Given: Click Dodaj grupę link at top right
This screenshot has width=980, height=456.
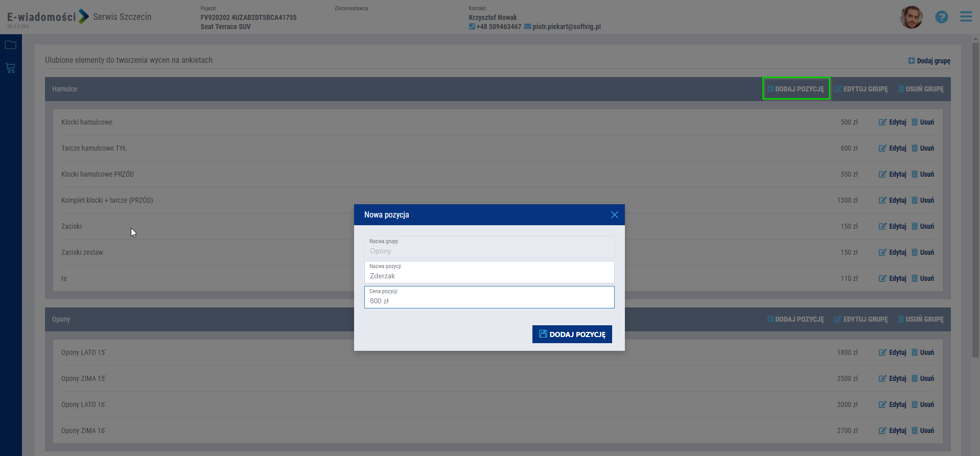Looking at the screenshot, I should pos(929,61).
